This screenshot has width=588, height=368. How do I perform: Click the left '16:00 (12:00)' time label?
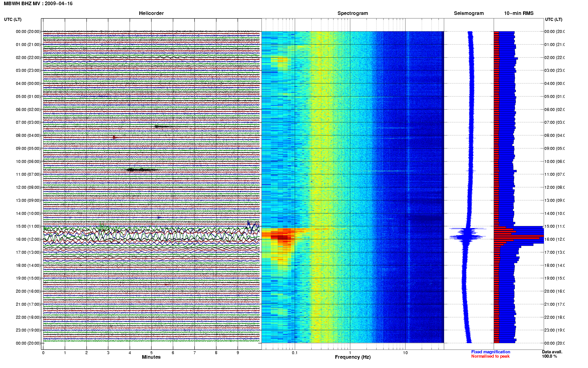tap(28, 239)
